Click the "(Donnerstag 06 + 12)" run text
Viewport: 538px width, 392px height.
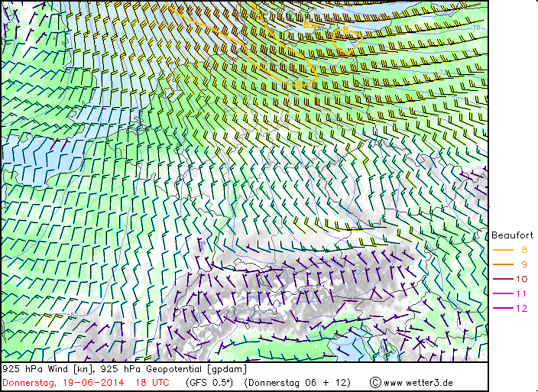click(297, 383)
